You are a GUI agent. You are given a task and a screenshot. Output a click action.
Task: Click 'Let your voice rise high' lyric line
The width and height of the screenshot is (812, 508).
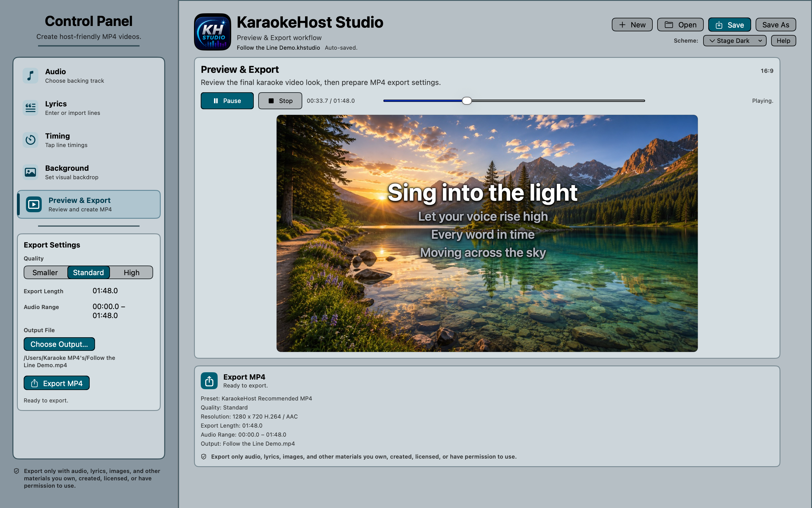click(x=483, y=216)
